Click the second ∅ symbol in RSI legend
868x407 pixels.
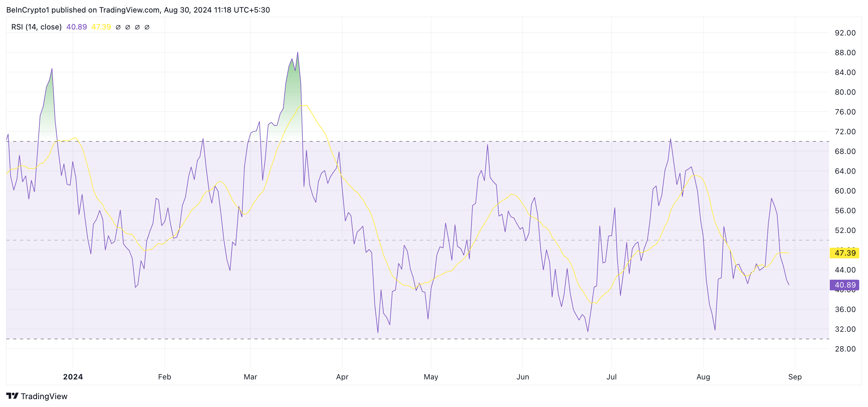coord(128,27)
